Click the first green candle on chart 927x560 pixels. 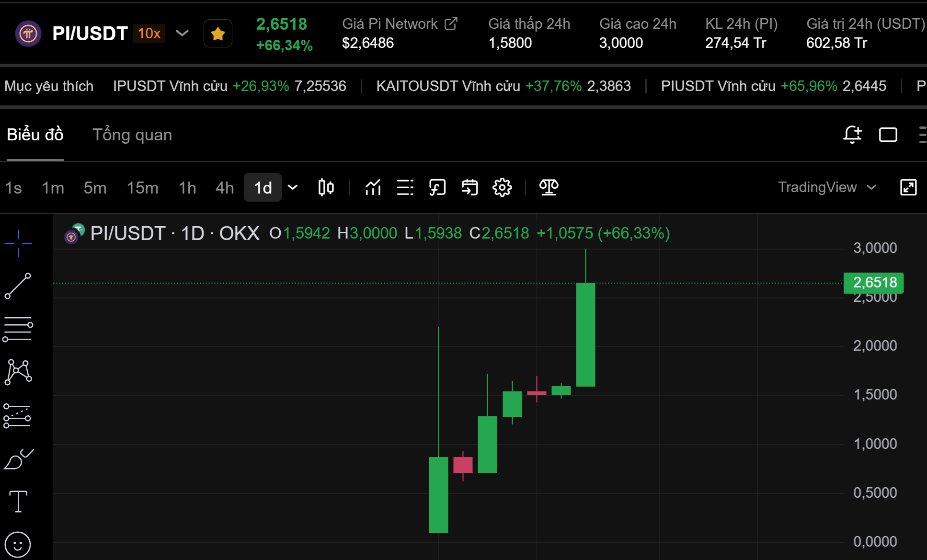pyautogui.click(x=438, y=494)
